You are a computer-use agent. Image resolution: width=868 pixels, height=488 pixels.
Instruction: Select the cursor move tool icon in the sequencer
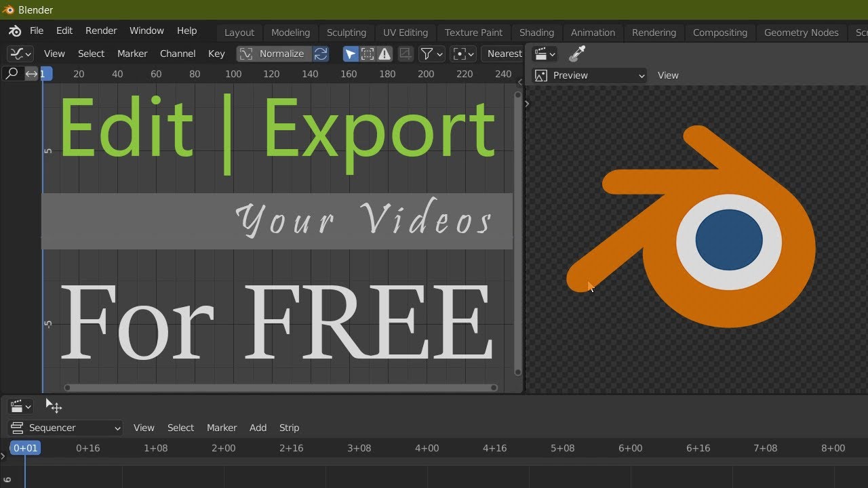(x=54, y=406)
